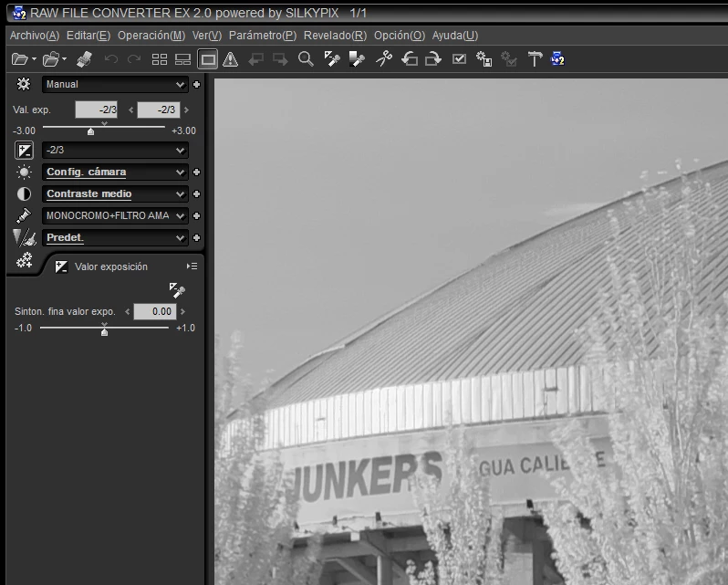Open the -2/3 exposure bias dropdown
This screenshot has width=728, height=585.
click(x=115, y=151)
